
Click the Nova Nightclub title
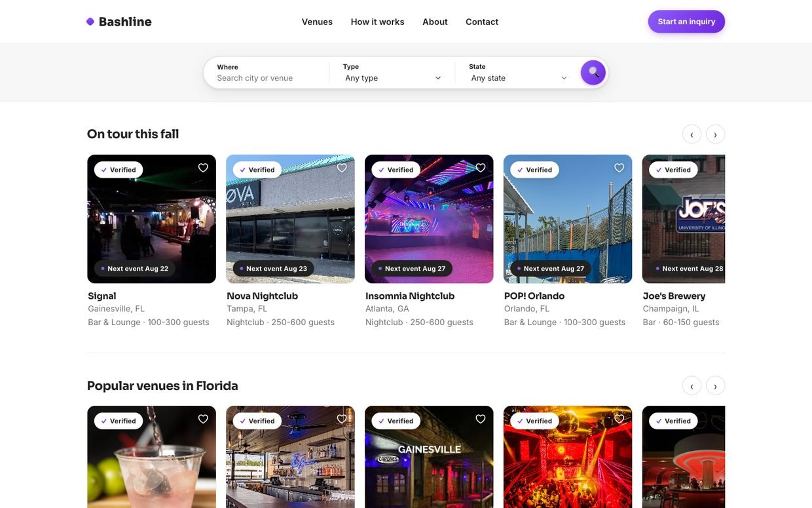coord(262,296)
